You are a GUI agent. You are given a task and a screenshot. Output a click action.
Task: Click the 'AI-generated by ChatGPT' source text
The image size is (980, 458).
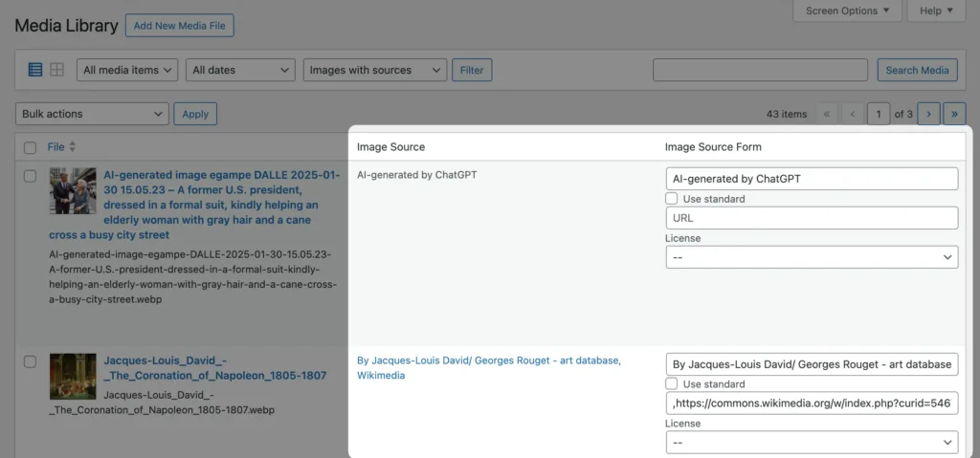[417, 175]
